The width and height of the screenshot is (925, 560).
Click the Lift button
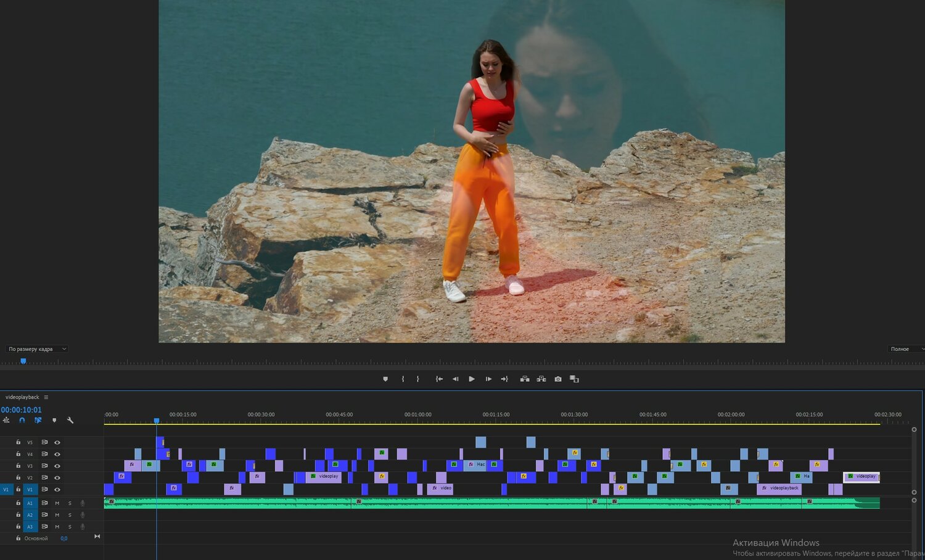click(525, 379)
